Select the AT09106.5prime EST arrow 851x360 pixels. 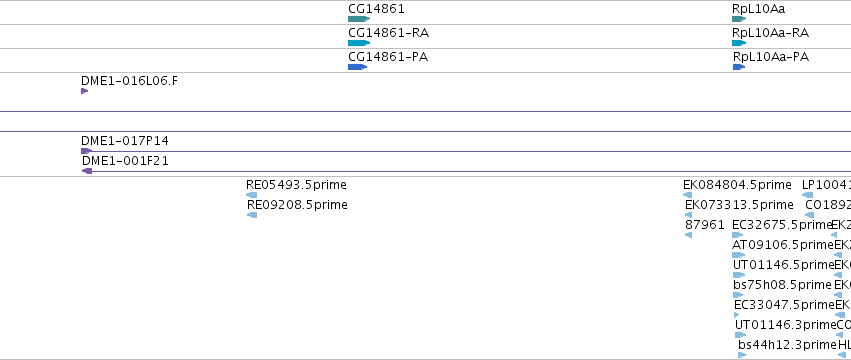click(x=739, y=255)
